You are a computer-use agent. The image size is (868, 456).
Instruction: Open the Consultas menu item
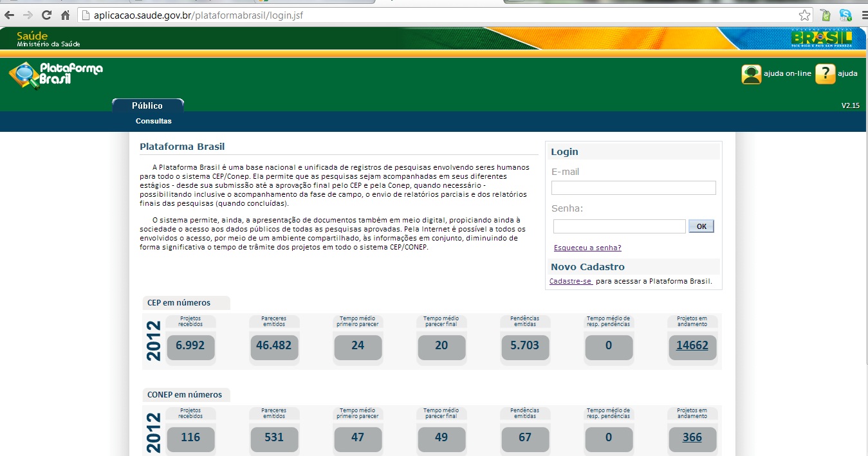(154, 121)
